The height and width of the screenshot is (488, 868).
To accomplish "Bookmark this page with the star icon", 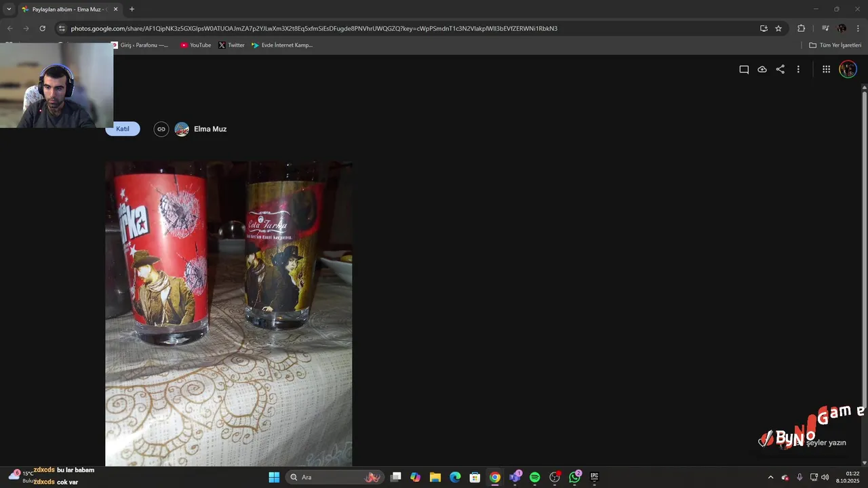I will [x=778, y=28].
